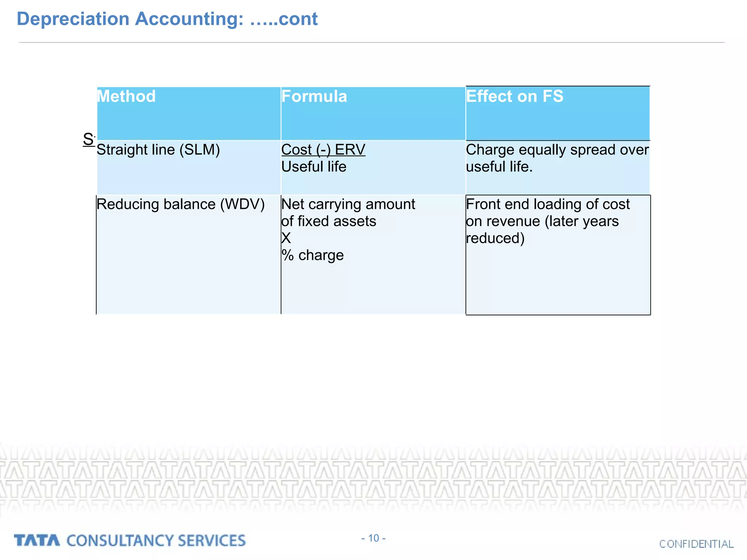
Task: Click the underlined 'Cost (-) ERV' text
Action: click(x=323, y=149)
